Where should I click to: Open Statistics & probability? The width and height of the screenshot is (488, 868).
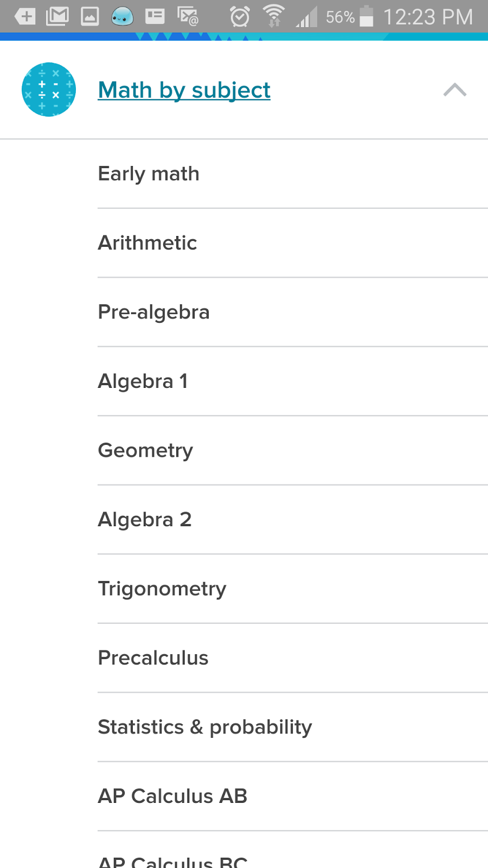(x=293, y=727)
